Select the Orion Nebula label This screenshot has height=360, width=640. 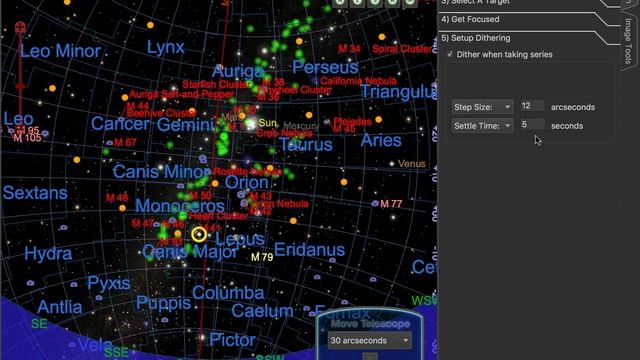[x=279, y=203]
